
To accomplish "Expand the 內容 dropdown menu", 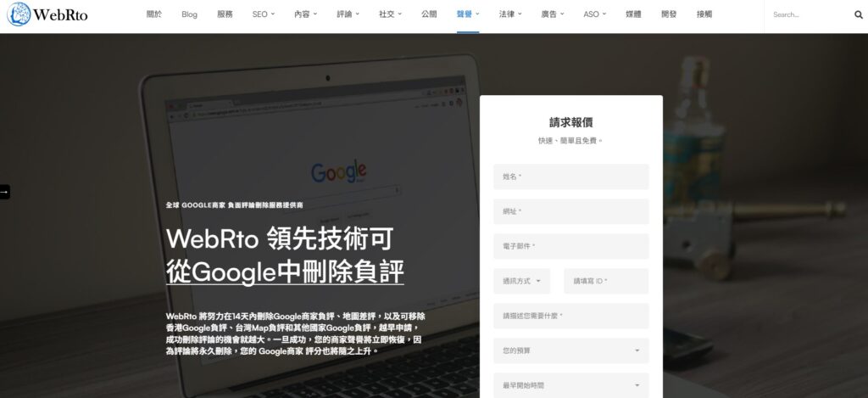I will click(305, 14).
